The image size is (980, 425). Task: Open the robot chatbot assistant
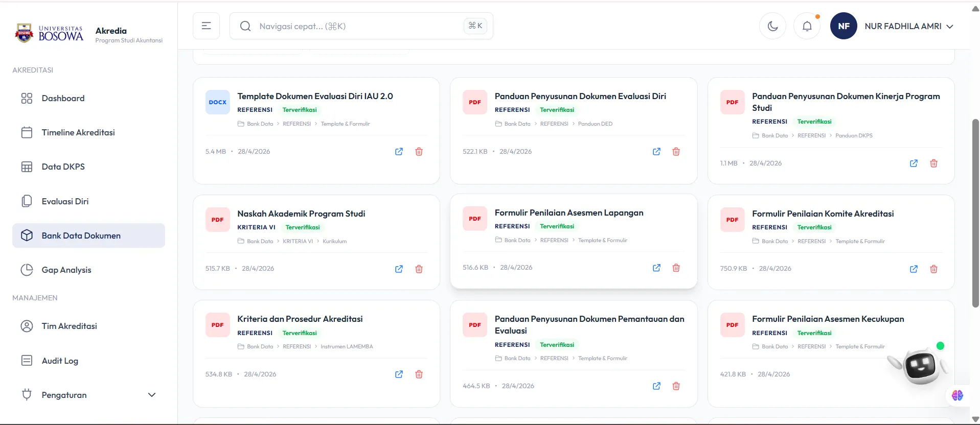pos(921,365)
